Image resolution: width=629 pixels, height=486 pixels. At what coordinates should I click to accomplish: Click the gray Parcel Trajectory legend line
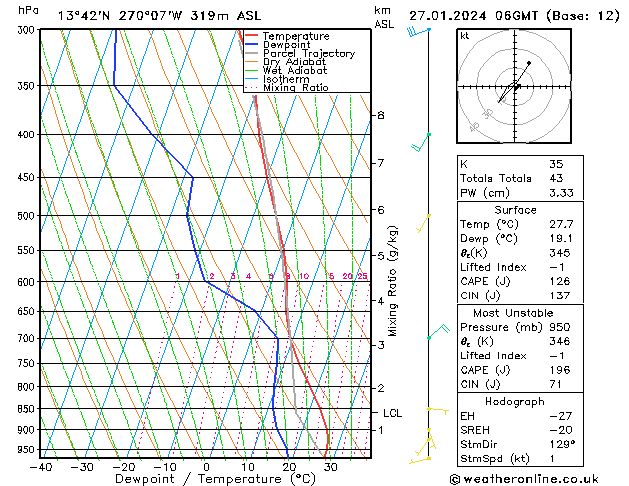point(251,53)
